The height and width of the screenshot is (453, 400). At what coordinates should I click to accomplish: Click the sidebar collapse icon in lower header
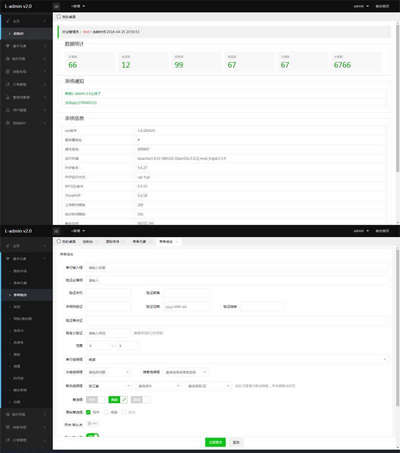tap(57, 231)
